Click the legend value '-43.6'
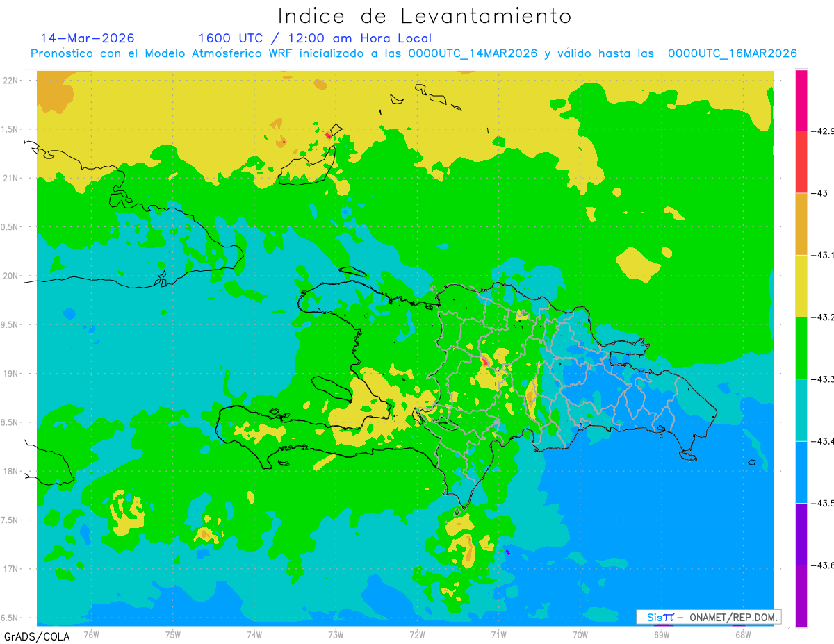Screen dimensions: 834x644 [x=822, y=565]
